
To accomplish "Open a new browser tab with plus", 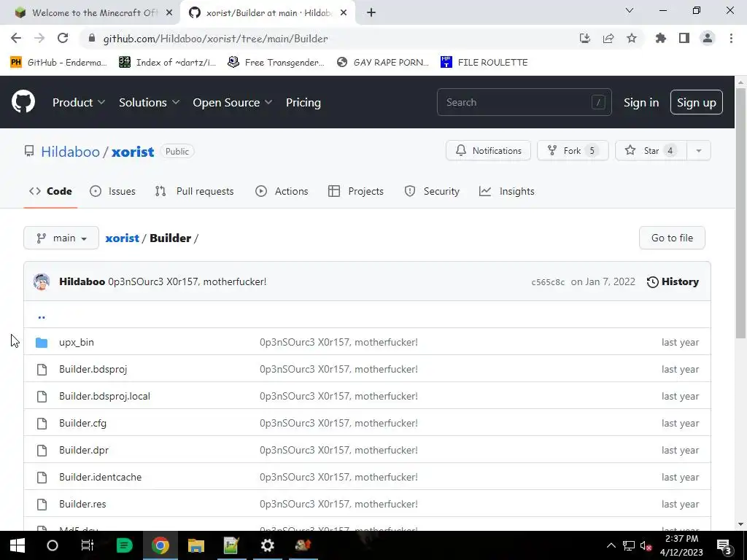I will click(x=371, y=12).
